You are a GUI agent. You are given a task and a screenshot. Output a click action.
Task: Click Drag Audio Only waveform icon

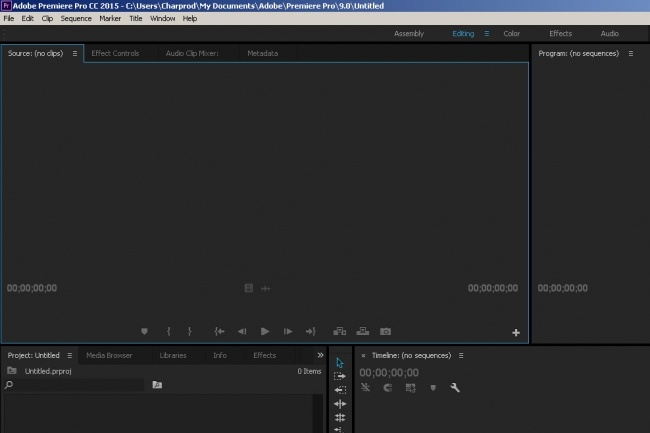pos(266,288)
